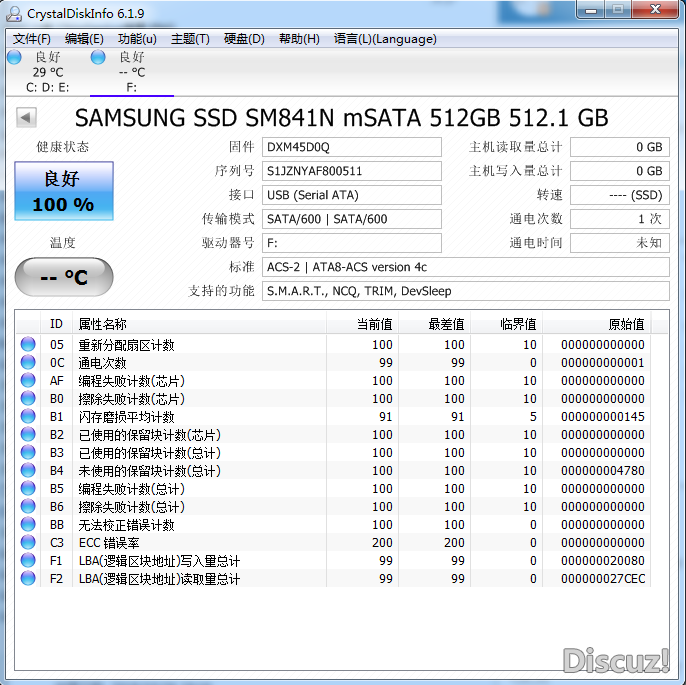
Task: Click the 当前值 column header
Action: coord(362,324)
